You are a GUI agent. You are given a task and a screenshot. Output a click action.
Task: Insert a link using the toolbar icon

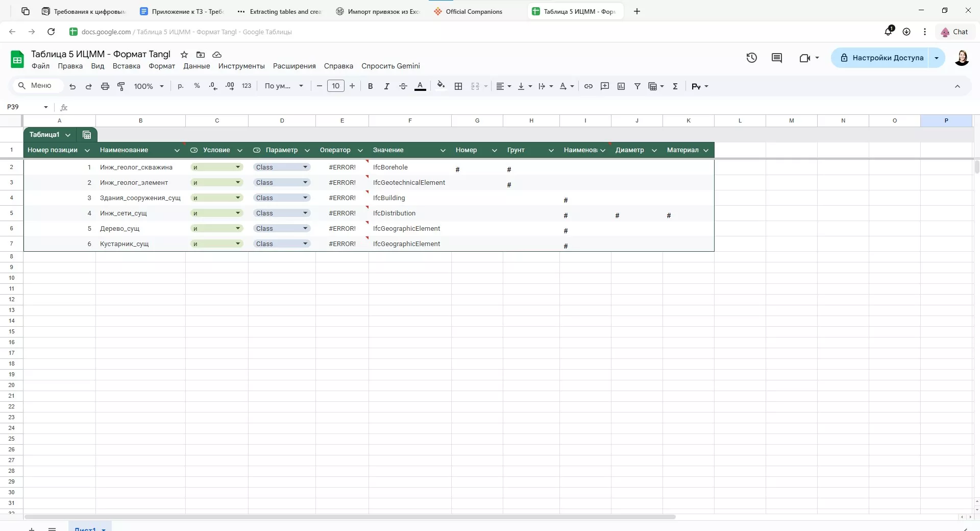tap(589, 86)
